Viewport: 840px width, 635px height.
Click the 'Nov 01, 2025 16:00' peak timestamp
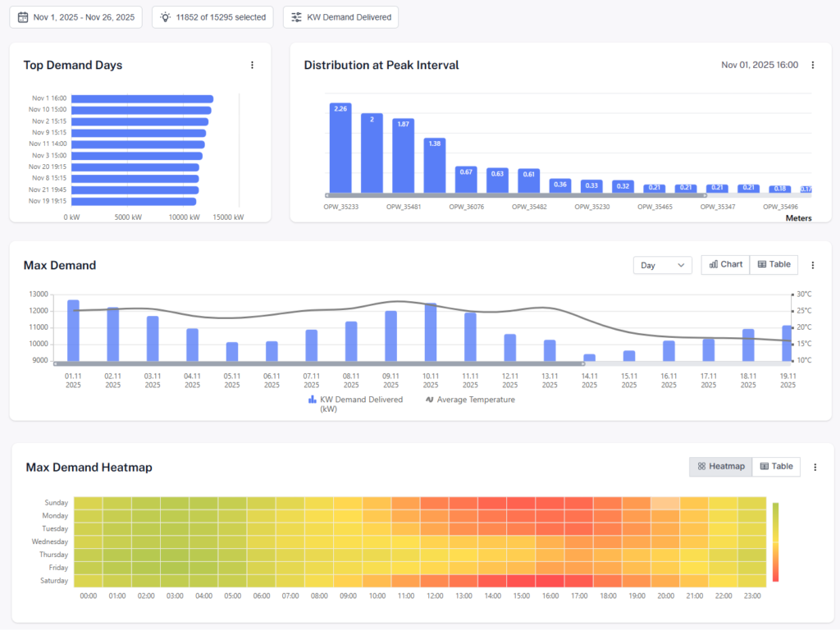(760, 65)
